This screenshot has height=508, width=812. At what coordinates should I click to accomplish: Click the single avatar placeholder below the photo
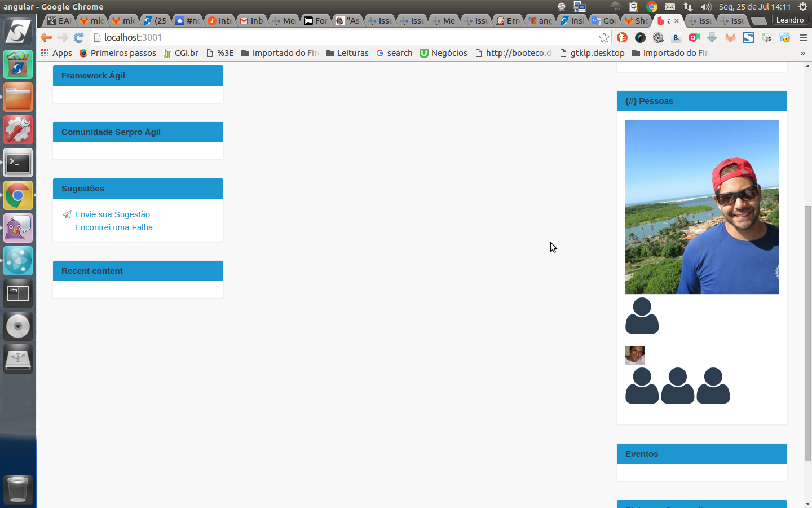[x=642, y=316]
